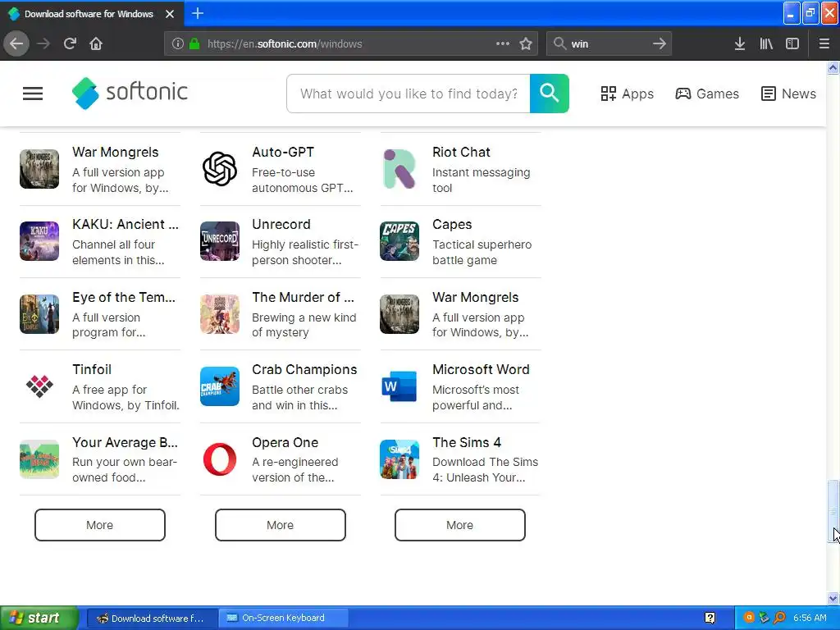Screen dimensions: 840x630
Task: Open the War Mongrels app icon in first column
Action: coord(39,169)
